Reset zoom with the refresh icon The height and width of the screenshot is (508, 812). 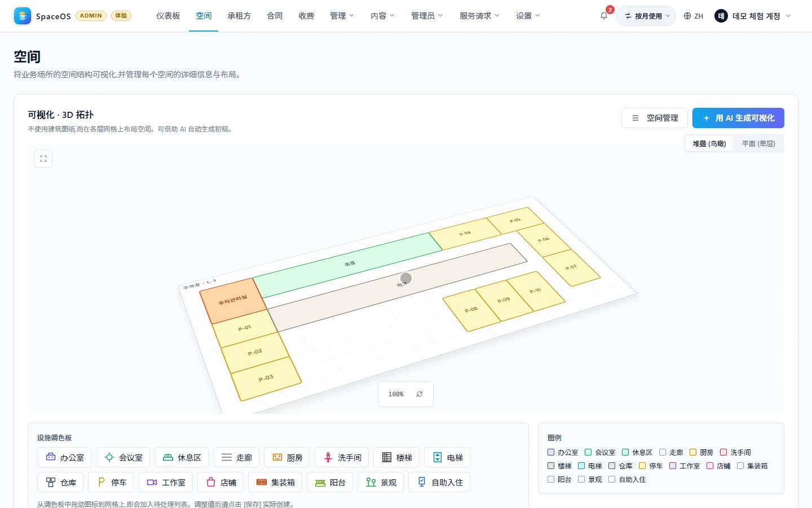(420, 394)
